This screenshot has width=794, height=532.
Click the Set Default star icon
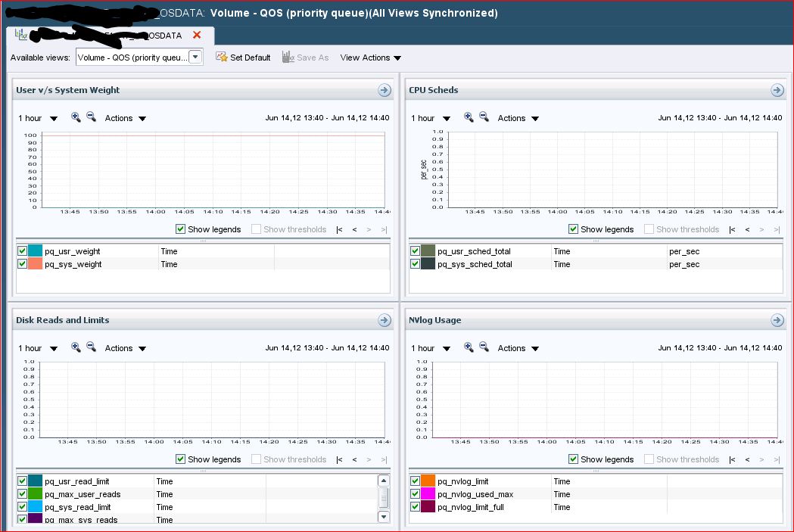pyautogui.click(x=222, y=58)
